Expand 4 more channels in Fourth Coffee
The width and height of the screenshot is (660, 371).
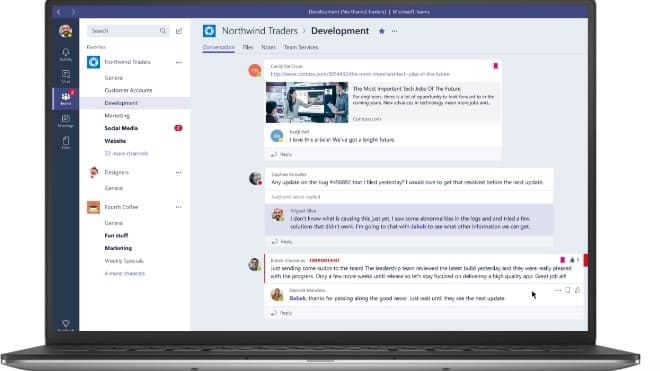pos(125,274)
